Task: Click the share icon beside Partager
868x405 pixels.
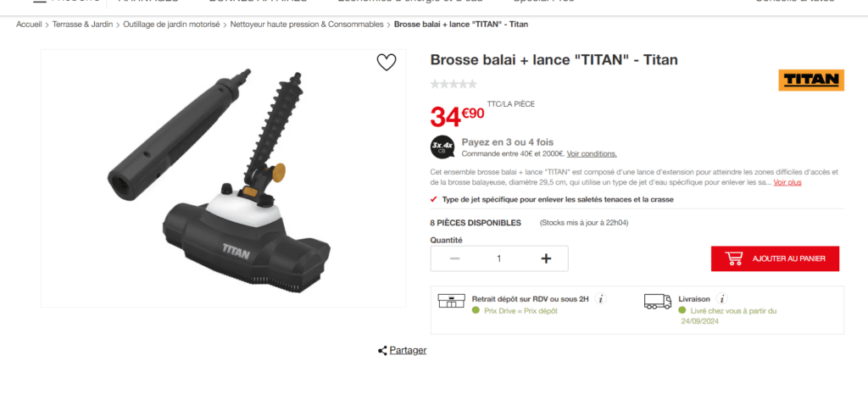Action: click(x=382, y=350)
